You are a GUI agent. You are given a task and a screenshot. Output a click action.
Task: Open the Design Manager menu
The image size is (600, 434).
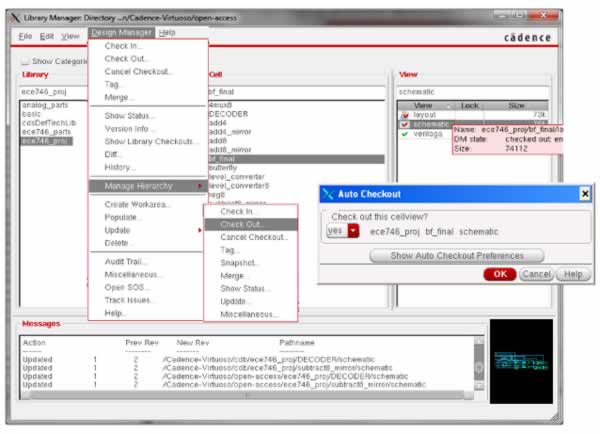[121, 33]
